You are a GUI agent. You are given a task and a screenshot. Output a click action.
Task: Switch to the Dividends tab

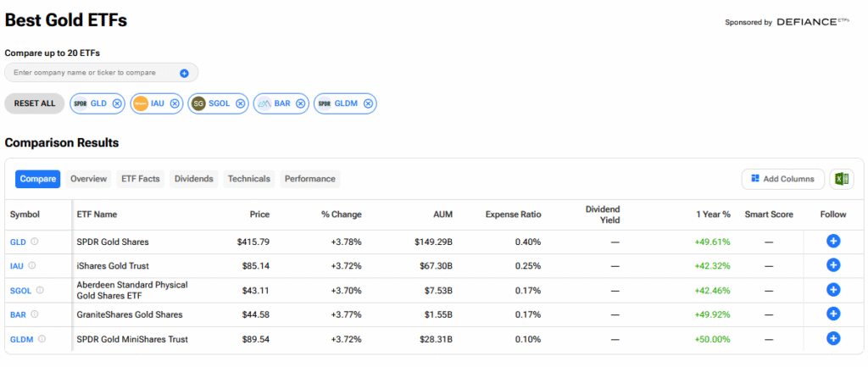194,179
